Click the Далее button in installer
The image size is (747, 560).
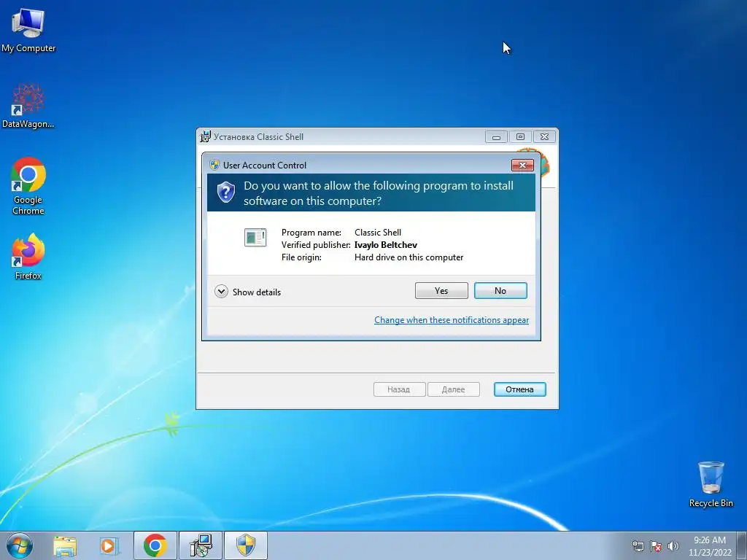(x=454, y=389)
